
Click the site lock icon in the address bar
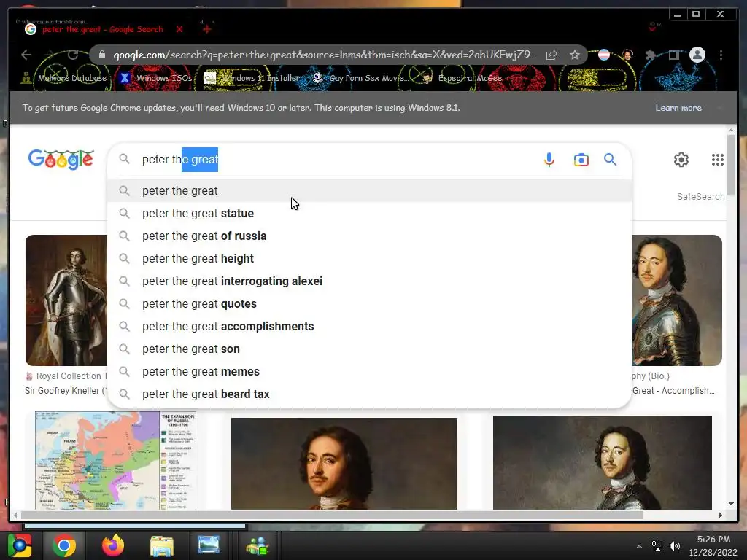(x=101, y=55)
